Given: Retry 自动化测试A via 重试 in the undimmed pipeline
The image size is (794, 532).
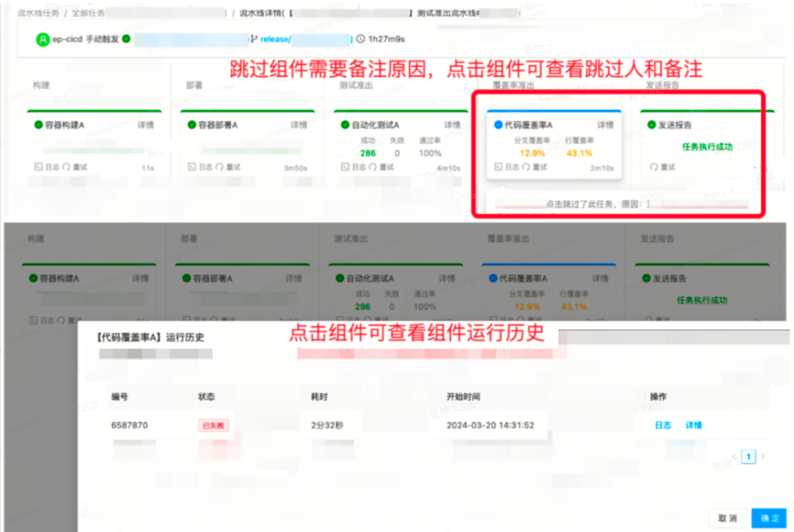Looking at the screenshot, I should 382,167.
